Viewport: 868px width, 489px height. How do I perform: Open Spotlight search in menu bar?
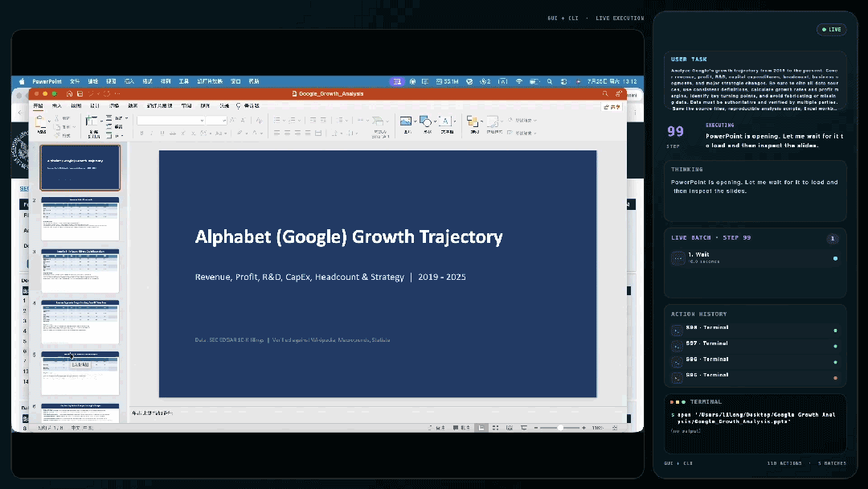[x=550, y=81]
